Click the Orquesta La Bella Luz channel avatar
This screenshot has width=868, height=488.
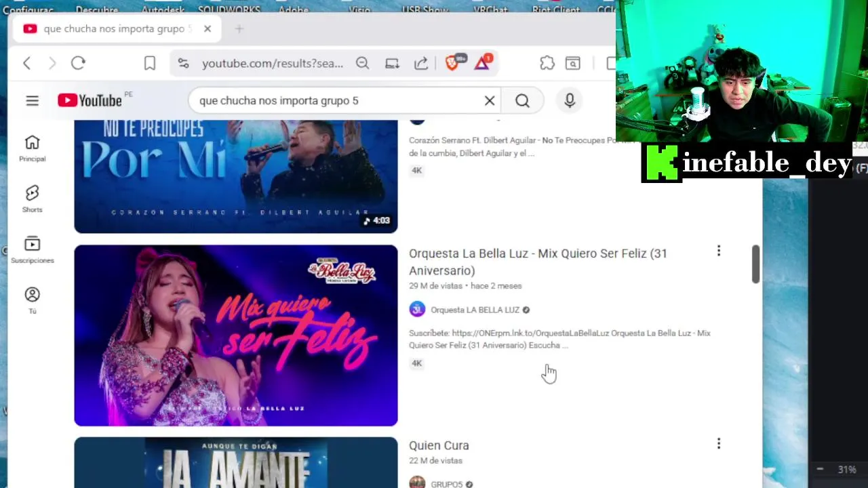tap(417, 310)
